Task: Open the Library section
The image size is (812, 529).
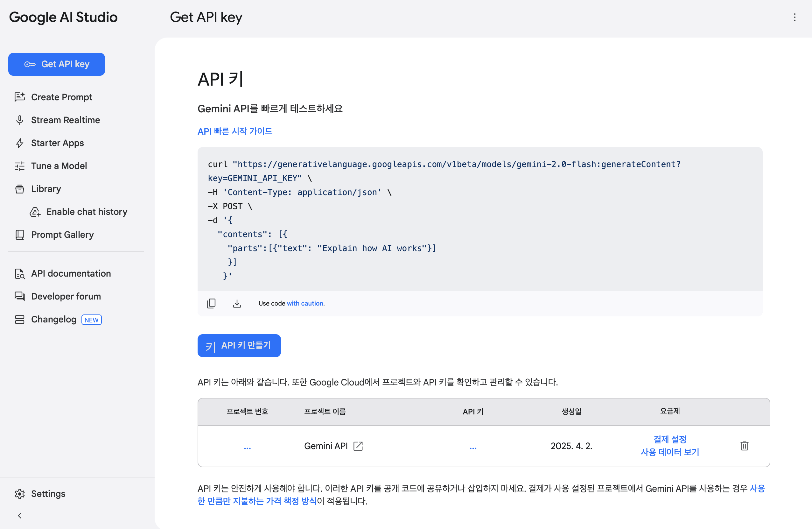Action: [46, 189]
